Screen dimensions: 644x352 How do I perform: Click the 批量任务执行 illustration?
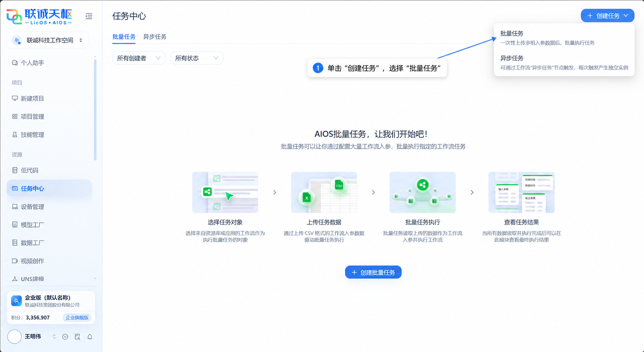tap(423, 193)
